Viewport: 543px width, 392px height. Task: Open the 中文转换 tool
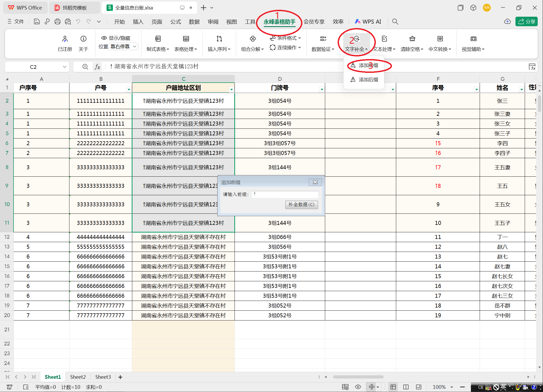440,39
